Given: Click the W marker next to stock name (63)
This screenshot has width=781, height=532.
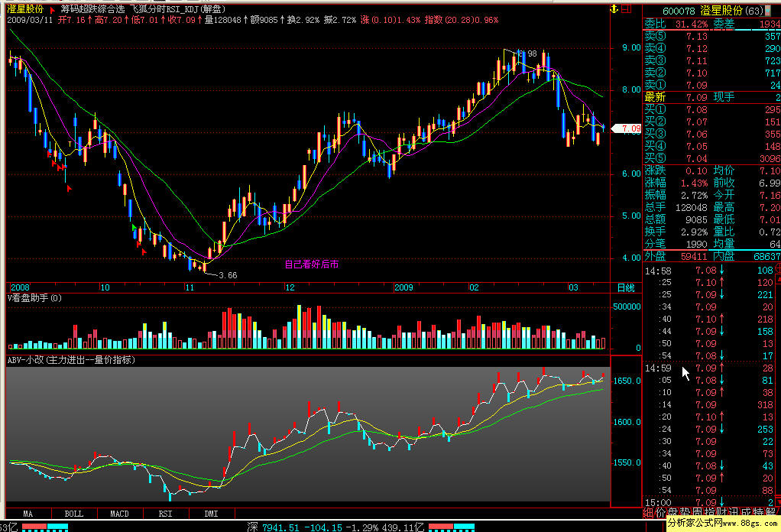Looking at the screenshot, I should coord(769,11).
